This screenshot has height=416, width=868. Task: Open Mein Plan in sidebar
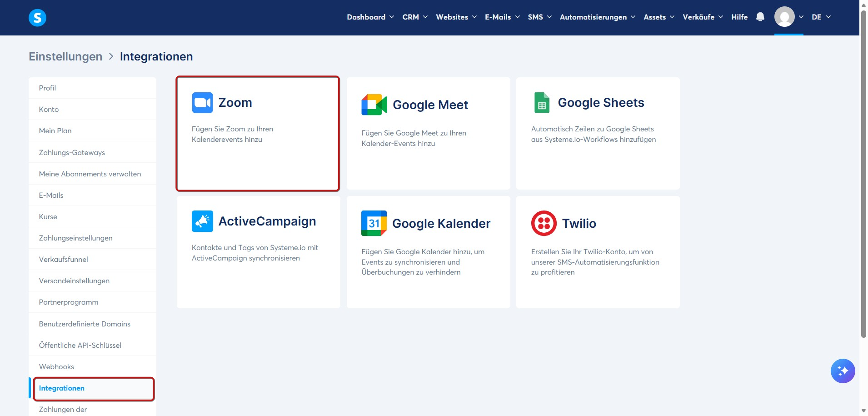[x=92, y=131]
